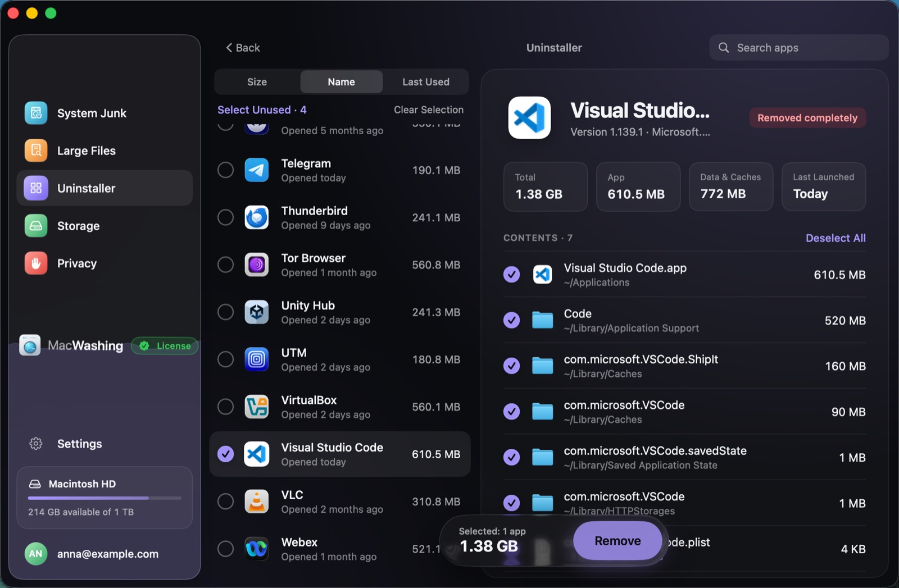
Task: Click the License badge
Action: [x=165, y=346]
